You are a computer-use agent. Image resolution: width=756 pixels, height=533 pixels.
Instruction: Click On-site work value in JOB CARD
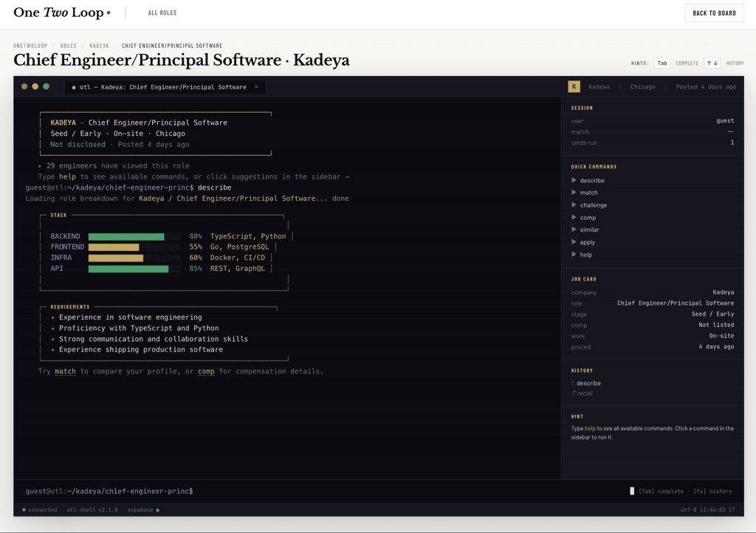tap(721, 336)
